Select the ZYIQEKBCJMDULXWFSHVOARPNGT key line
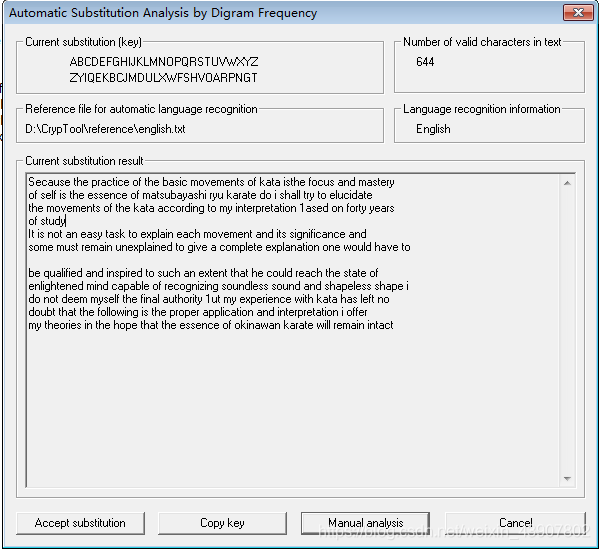The height and width of the screenshot is (550, 600). (163, 78)
